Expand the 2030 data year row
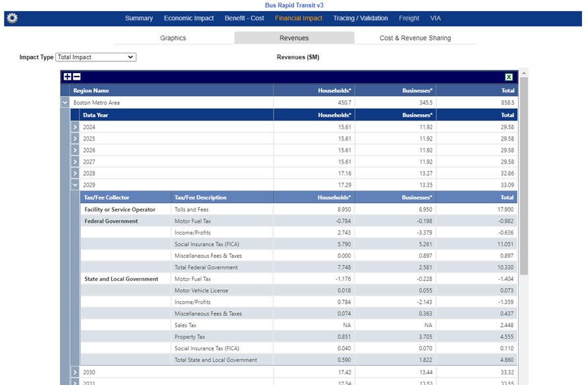 point(74,372)
